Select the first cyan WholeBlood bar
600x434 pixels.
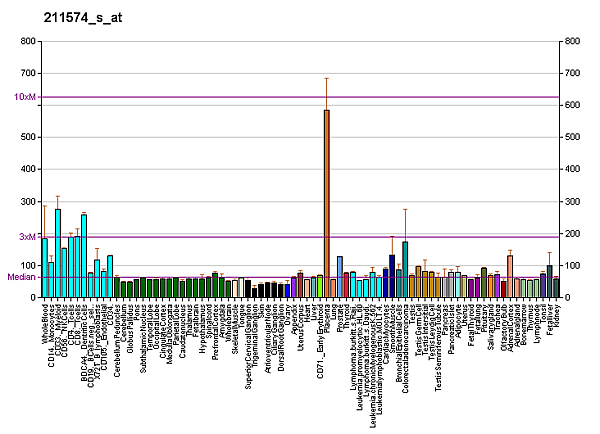(45, 268)
